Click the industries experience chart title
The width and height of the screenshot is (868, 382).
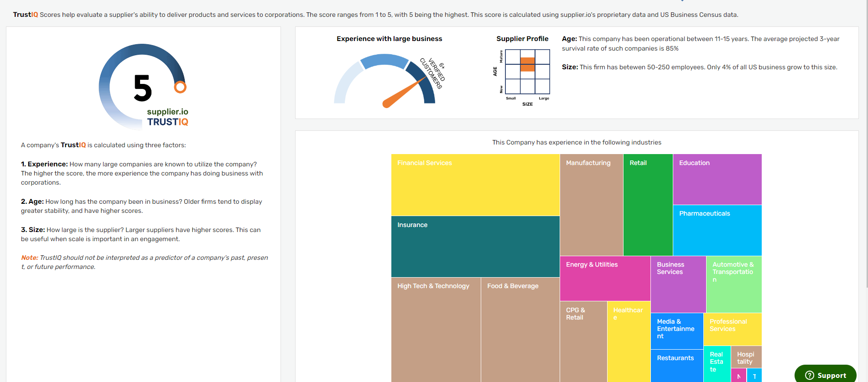pos(577,142)
